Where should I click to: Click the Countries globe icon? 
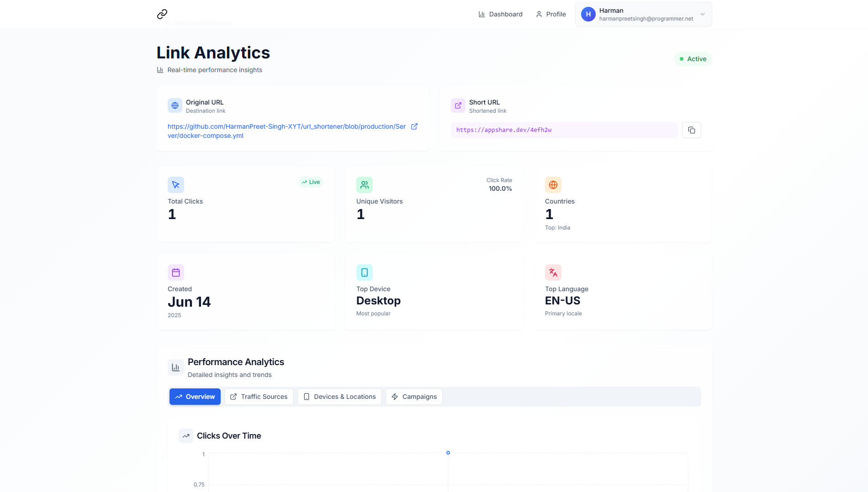point(553,185)
